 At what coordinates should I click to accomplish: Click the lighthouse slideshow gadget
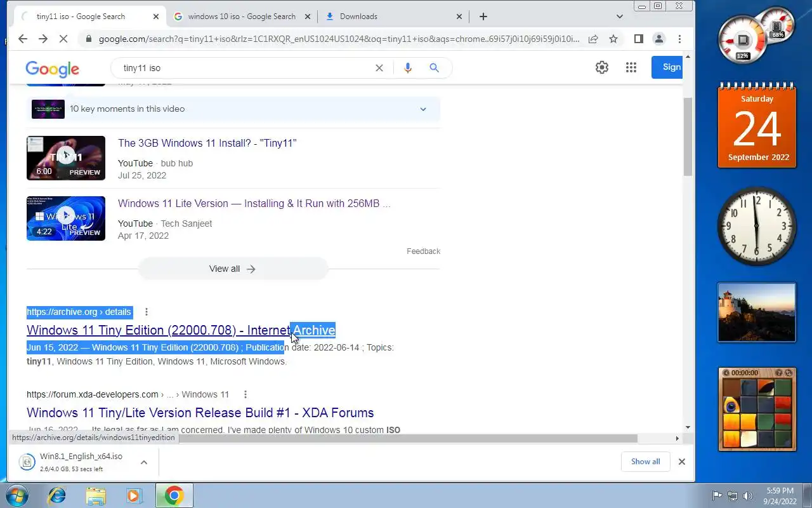pyautogui.click(x=757, y=312)
